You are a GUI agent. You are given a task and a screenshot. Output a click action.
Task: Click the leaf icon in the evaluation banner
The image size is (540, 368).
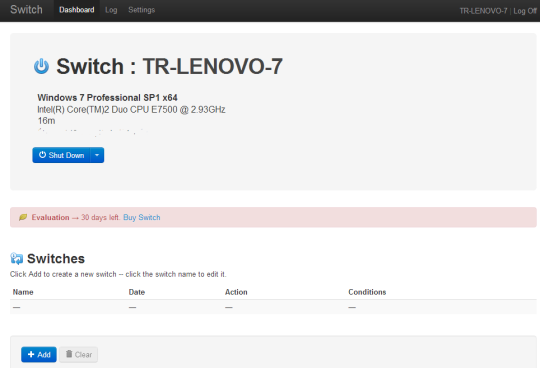[23, 217]
